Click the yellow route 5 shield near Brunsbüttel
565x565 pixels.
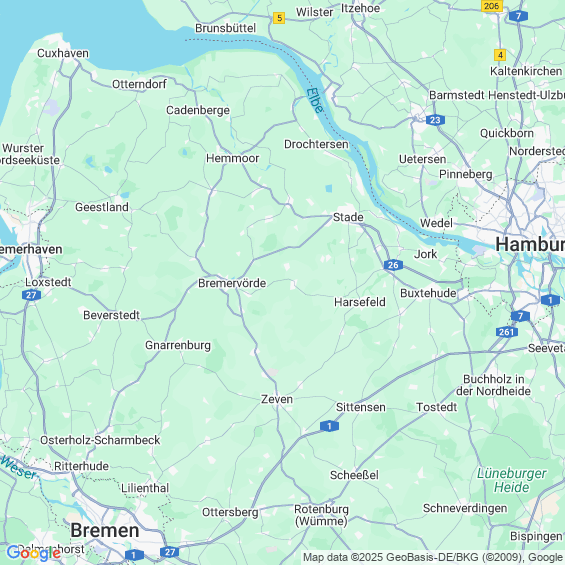click(x=279, y=18)
